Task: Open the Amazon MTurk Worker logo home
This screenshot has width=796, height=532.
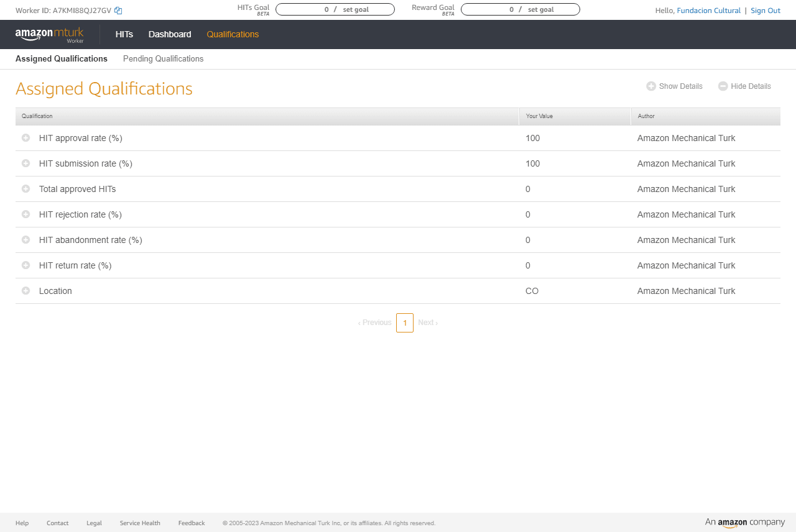Action: pyautogui.click(x=50, y=35)
